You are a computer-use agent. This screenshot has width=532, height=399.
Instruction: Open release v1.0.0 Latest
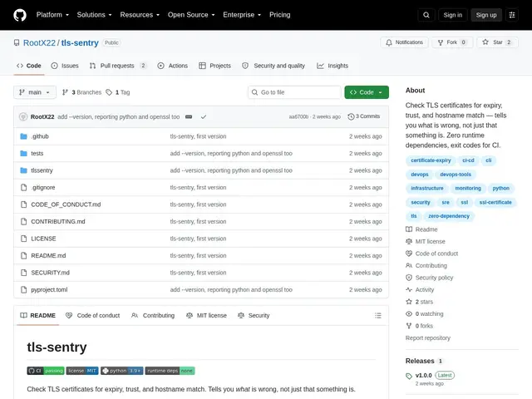pyautogui.click(x=430, y=375)
